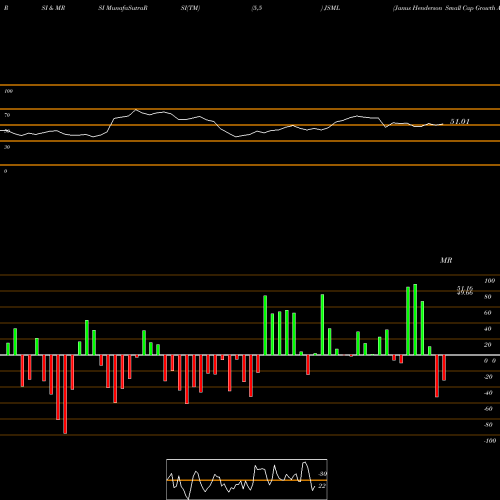Click the -60 label on MR axis
Viewport: 500px width, 500px height.
point(488,409)
